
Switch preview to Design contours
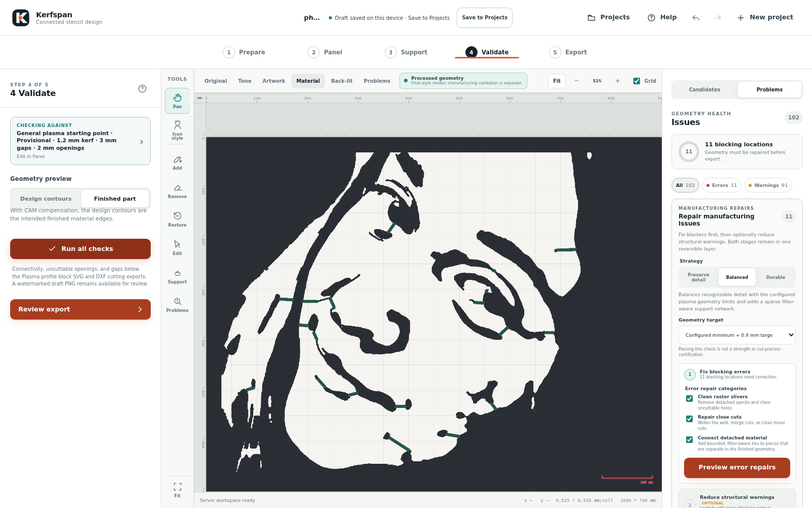pyautogui.click(x=46, y=199)
